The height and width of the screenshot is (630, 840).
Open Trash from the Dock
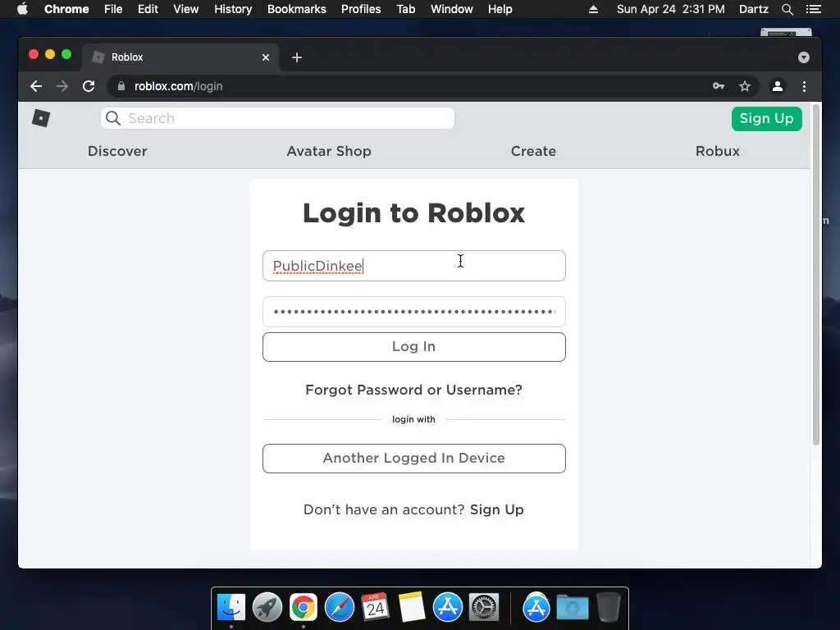point(609,608)
